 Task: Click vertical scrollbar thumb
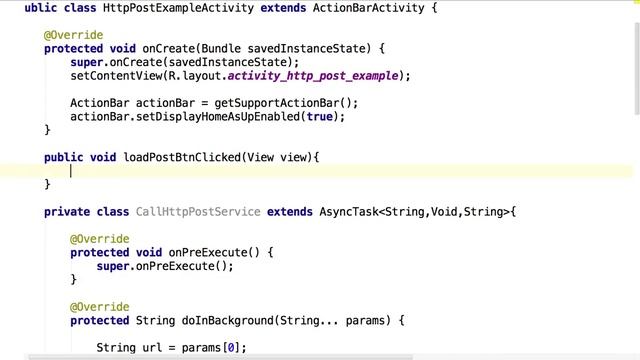coord(637,69)
